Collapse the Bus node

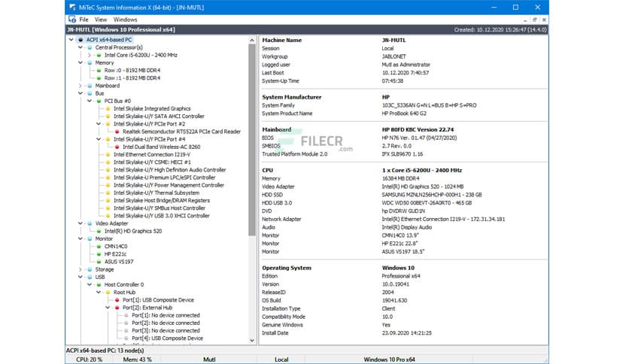click(81, 93)
